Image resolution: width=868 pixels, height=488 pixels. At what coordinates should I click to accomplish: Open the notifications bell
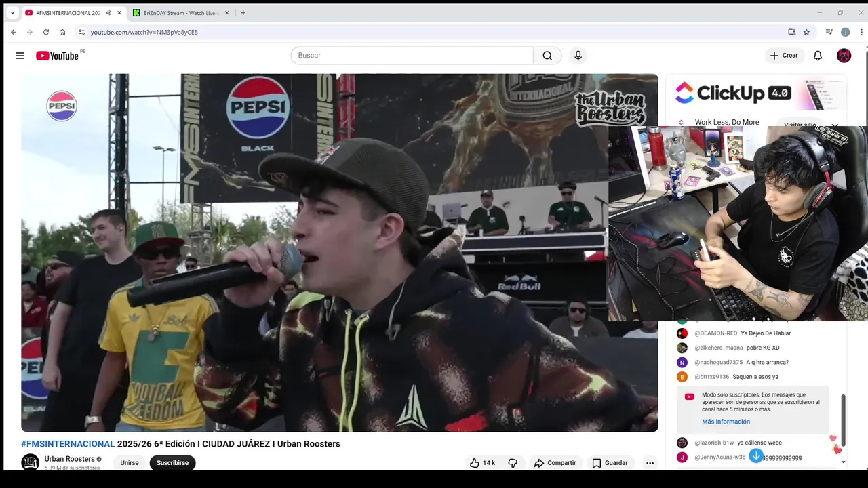click(x=818, y=56)
